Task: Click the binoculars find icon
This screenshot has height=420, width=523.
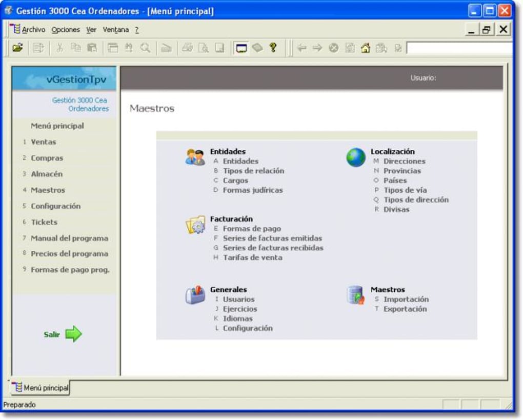Action: (x=129, y=48)
